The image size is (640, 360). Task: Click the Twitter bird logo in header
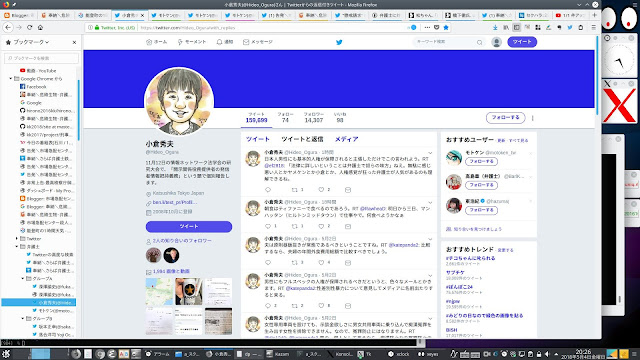[x=339, y=42]
